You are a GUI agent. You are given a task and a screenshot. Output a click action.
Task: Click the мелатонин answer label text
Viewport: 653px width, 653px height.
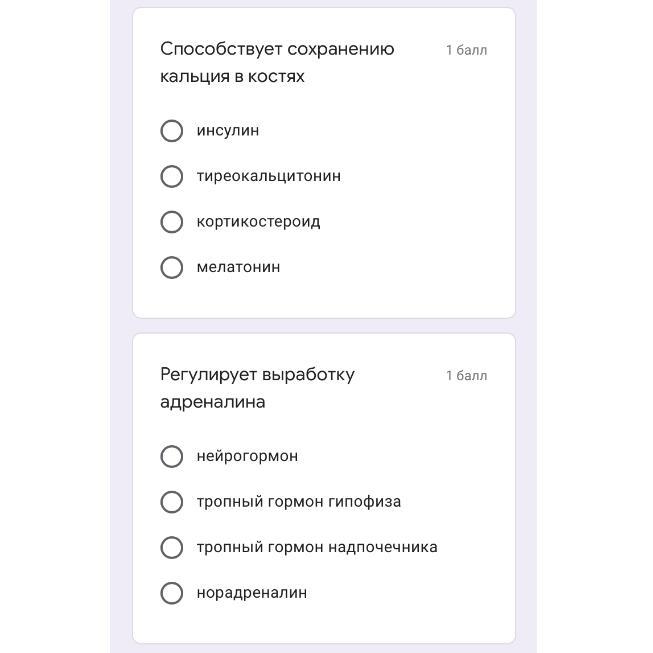(238, 267)
